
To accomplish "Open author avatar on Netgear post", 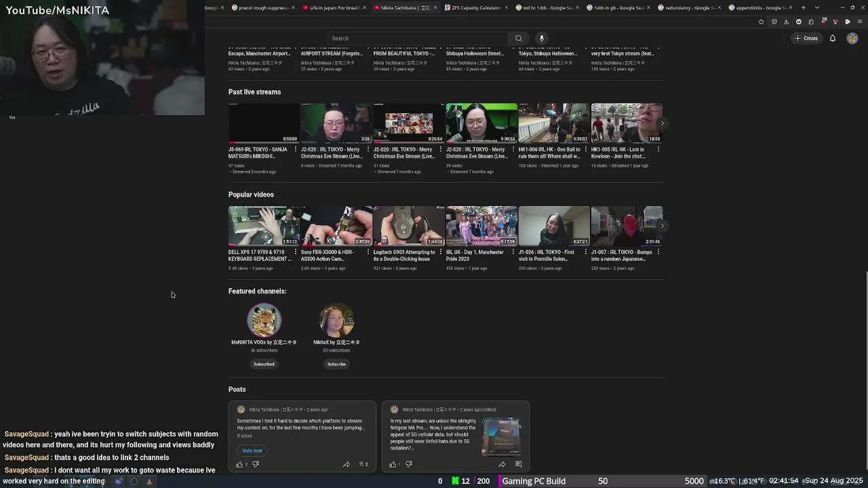I will click(x=394, y=409).
